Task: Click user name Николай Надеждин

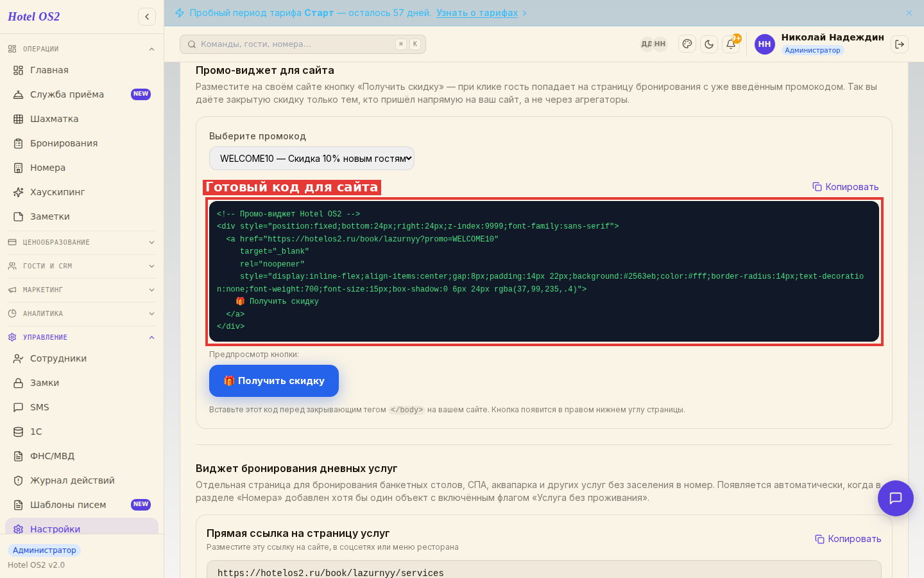Action: pyautogui.click(x=832, y=37)
